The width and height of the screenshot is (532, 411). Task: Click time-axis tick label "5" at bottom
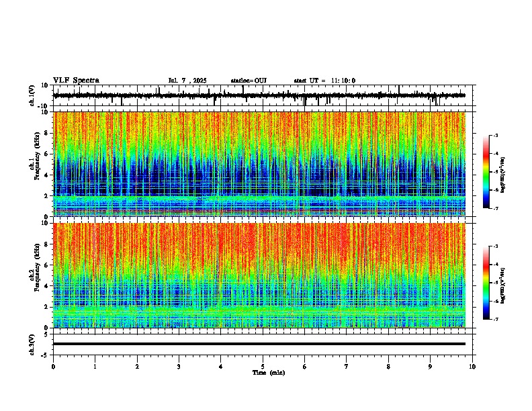point(263,367)
